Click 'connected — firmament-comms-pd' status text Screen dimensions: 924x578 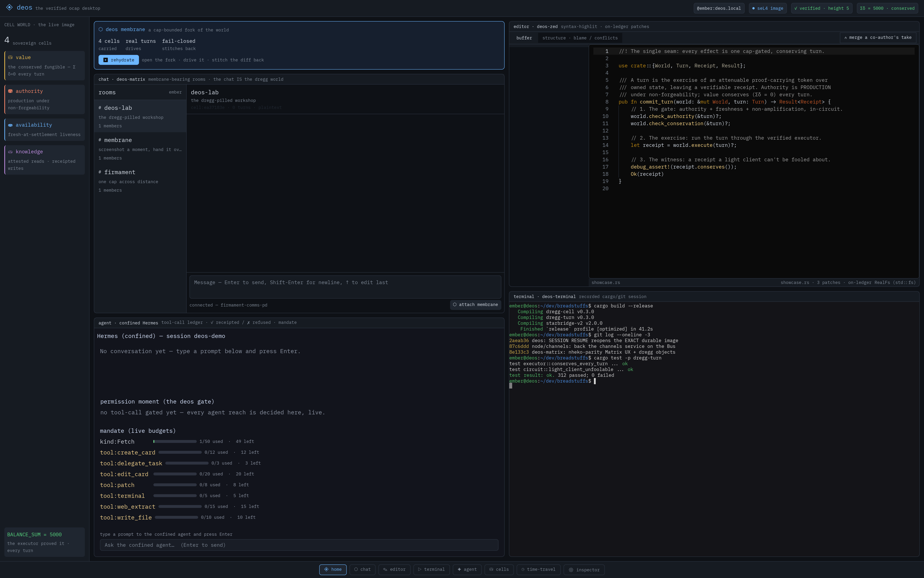tap(228, 305)
